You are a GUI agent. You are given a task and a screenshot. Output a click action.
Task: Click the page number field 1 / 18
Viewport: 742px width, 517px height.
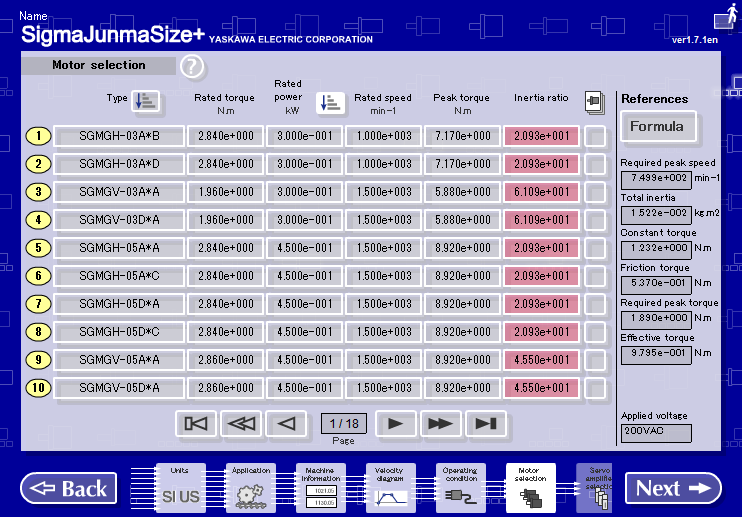[344, 423]
